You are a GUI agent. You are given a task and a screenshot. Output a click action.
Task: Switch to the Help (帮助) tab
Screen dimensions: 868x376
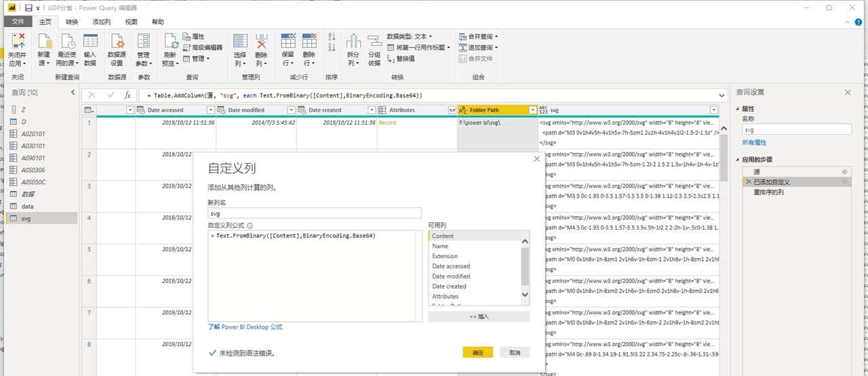[x=158, y=22]
